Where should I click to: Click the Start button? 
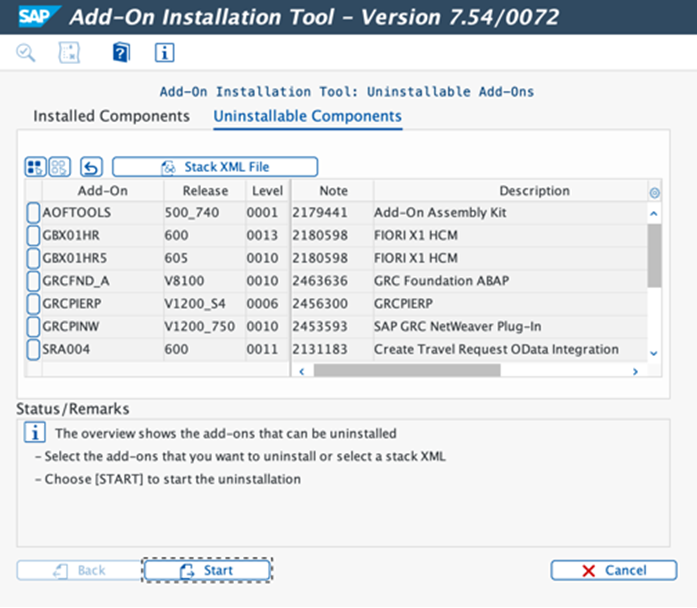tap(207, 570)
